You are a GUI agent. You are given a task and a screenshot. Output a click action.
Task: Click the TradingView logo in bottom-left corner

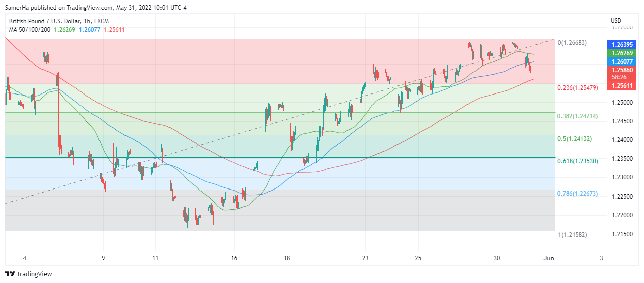[x=29, y=274]
